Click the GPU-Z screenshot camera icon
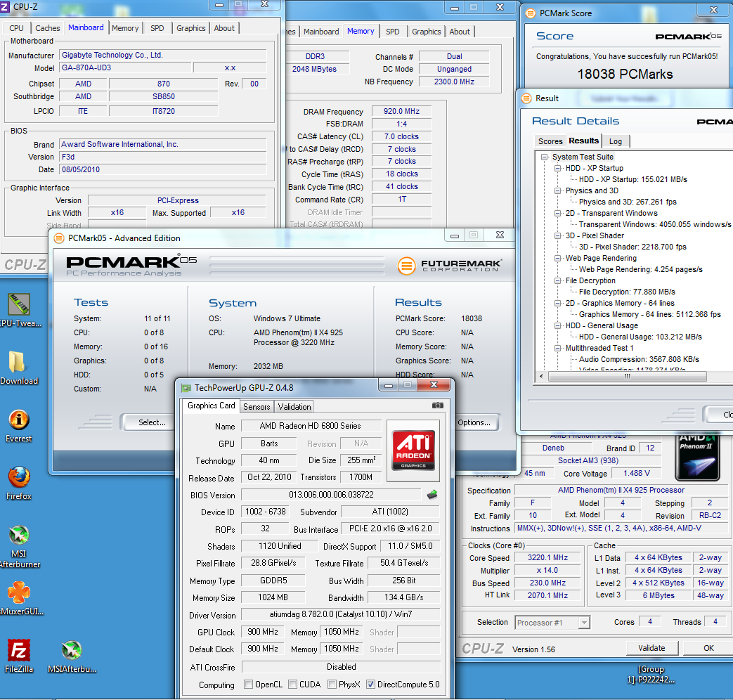The width and height of the screenshot is (733, 700). click(438, 405)
